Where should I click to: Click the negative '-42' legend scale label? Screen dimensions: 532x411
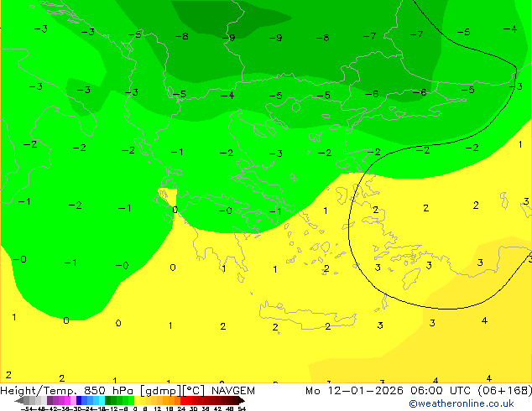(52, 409)
